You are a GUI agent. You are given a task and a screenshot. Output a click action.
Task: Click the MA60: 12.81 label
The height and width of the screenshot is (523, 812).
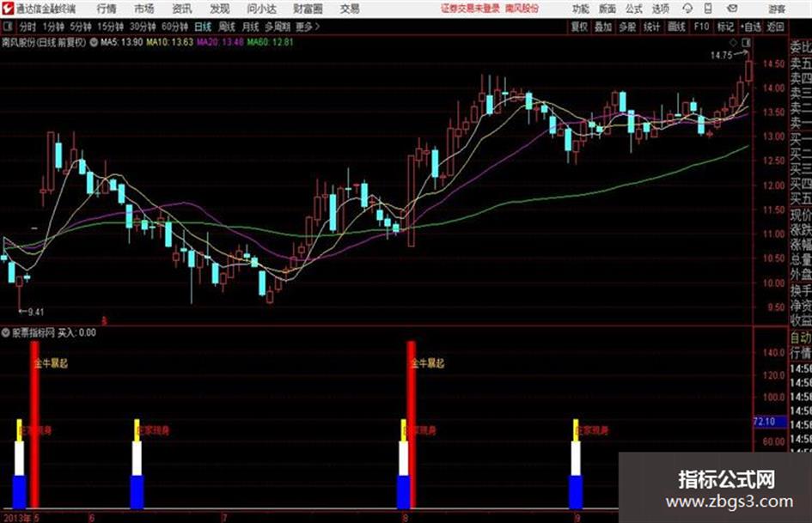coord(270,42)
